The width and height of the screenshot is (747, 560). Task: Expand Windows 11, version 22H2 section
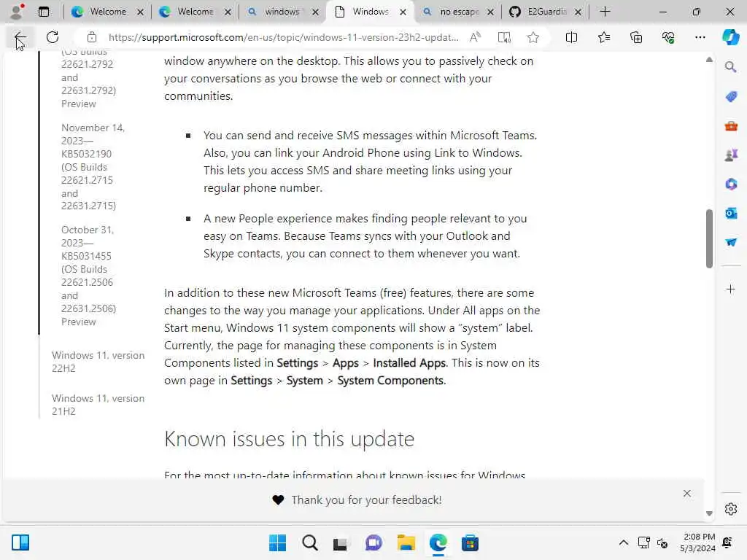click(x=98, y=362)
